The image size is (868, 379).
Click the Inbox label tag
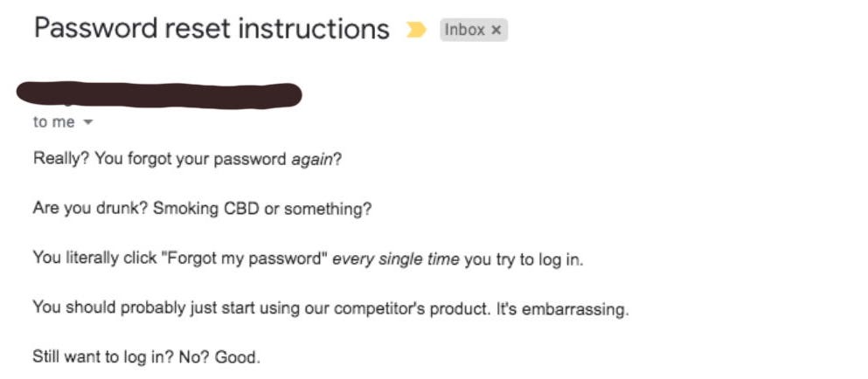click(464, 30)
